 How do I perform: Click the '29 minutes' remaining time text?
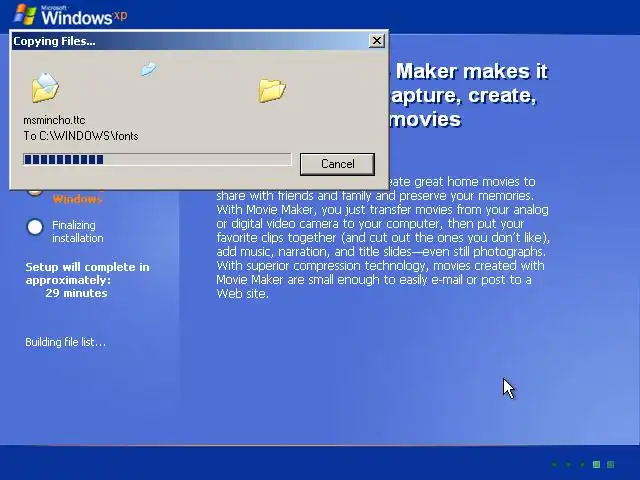coord(76,293)
